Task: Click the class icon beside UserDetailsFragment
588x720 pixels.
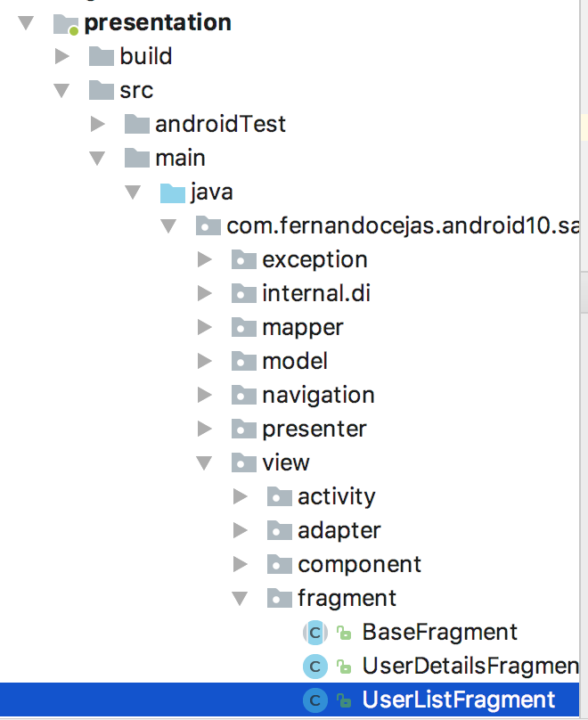Action: (314, 666)
